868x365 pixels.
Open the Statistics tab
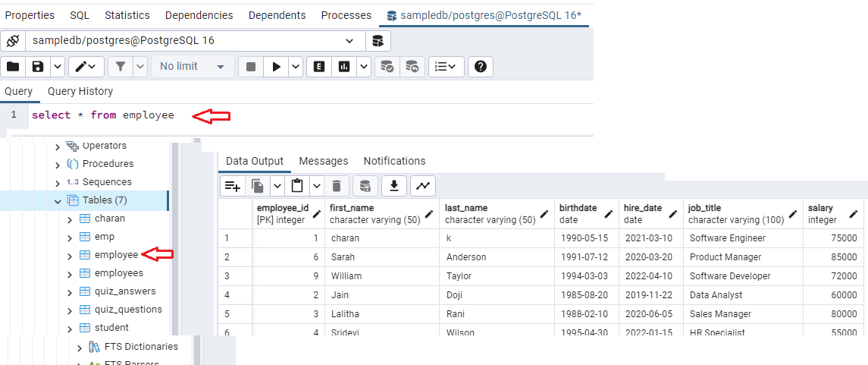[x=127, y=15]
